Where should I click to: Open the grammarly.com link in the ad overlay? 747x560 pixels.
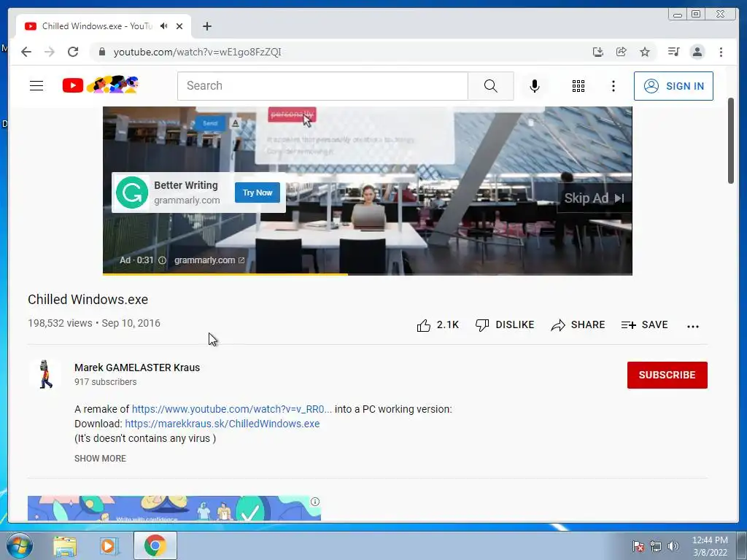coord(209,260)
